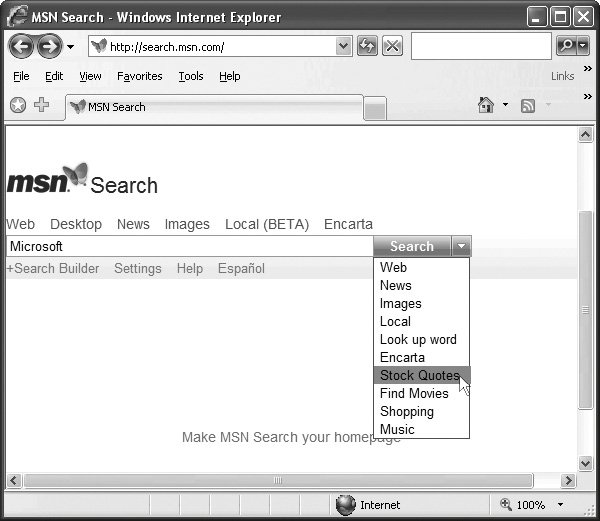The height and width of the screenshot is (521, 600).
Task: Refresh the page with the Refresh icon
Action: (x=367, y=46)
